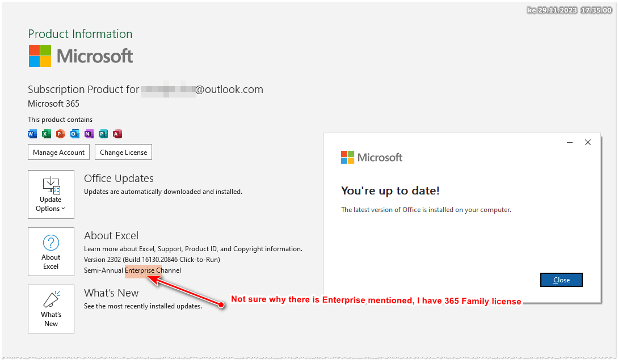Screen dimensions: 618x364
Task: Click the Outlook app icon
Action: 75,134
